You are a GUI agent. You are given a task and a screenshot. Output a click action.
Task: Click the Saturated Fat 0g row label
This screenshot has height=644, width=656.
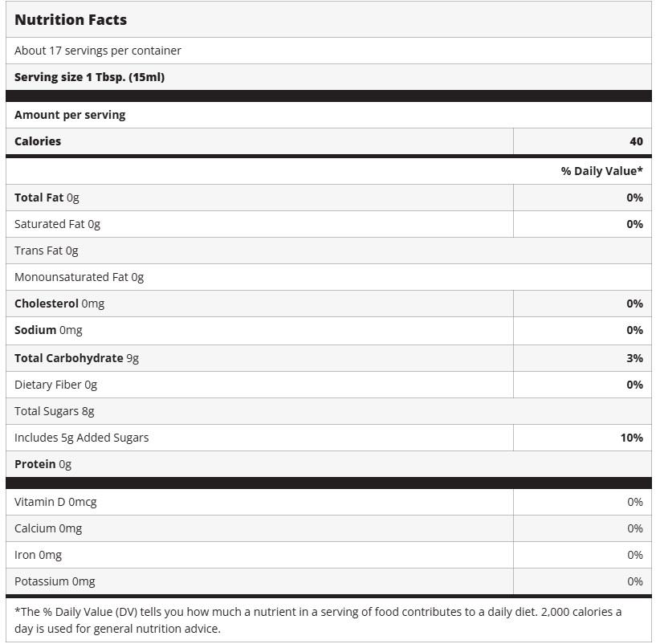tap(57, 224)
